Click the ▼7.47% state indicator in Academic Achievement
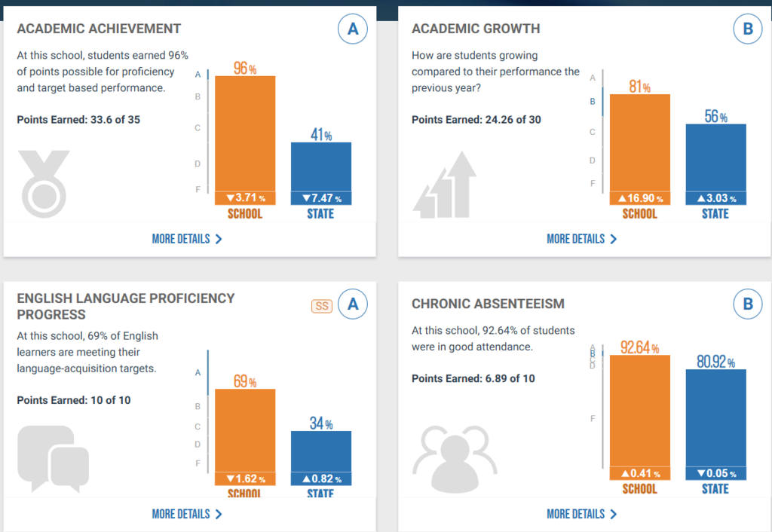 320,198
